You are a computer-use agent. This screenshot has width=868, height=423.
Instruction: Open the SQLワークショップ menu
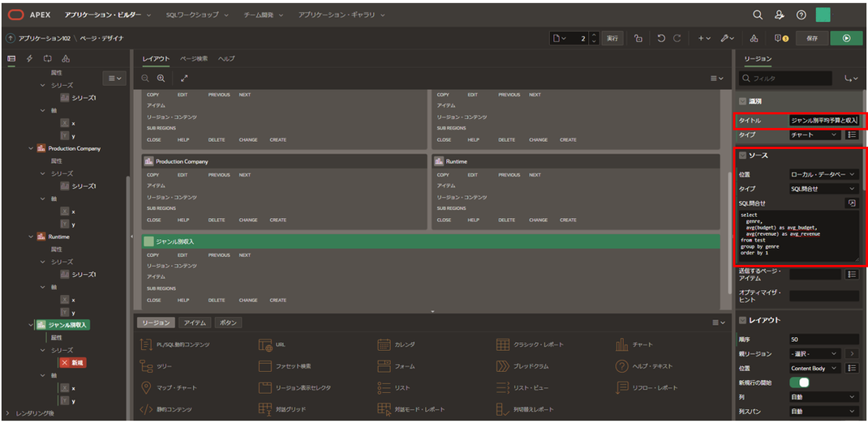pyautogui.click(x=196, y=15)
